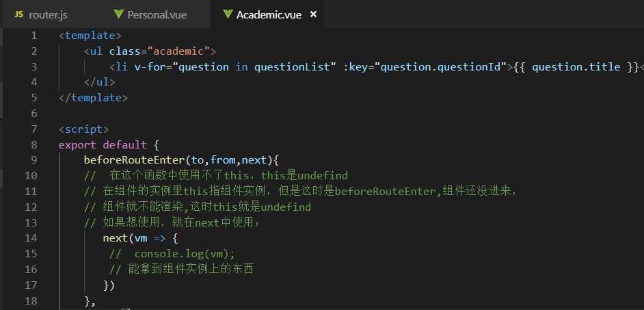Click the opening template tag
The image size is (644, 310).
click(90, 36)
